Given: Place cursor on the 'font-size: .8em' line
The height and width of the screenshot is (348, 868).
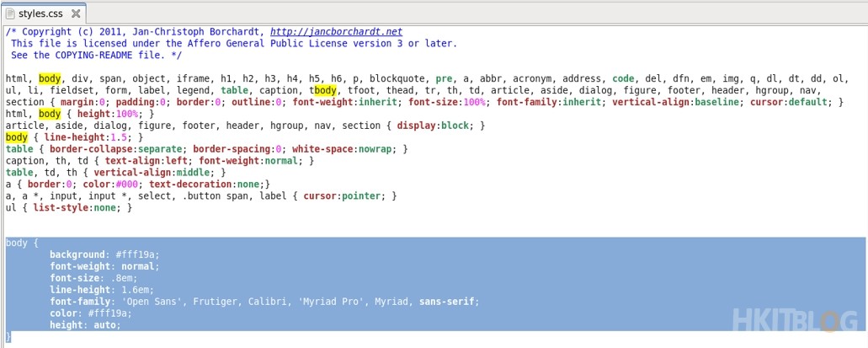Looking at the screenshot, I should [93, 277].
